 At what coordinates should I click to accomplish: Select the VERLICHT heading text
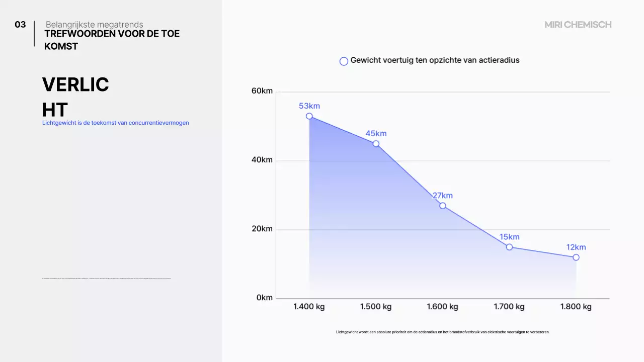75,97
